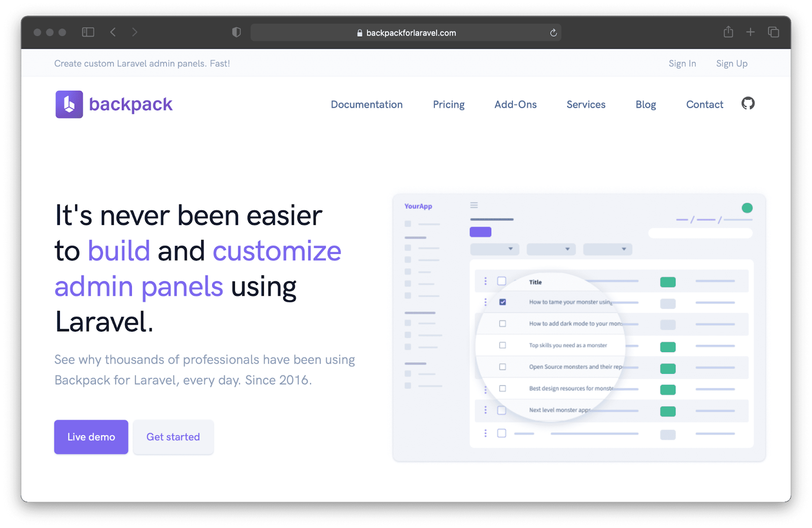This screenshot has height=528, width=812.
Task: Open the Documentation menu item
Action: [366, 104]
